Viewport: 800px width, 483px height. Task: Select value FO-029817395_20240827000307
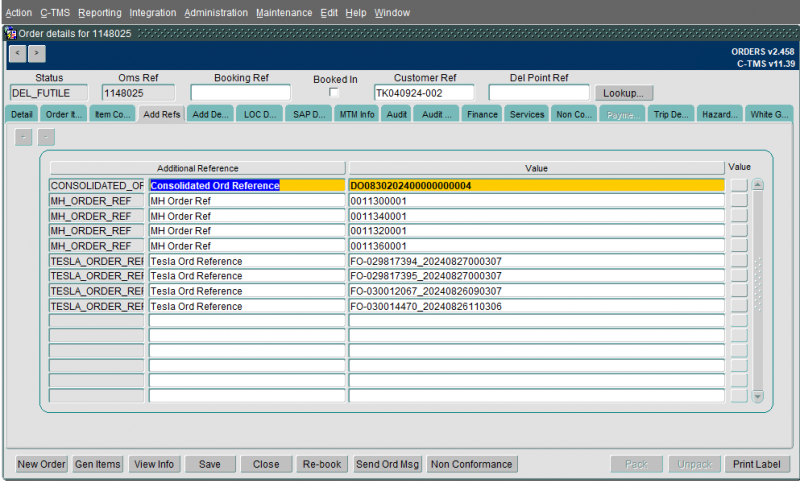coord(536,276)
